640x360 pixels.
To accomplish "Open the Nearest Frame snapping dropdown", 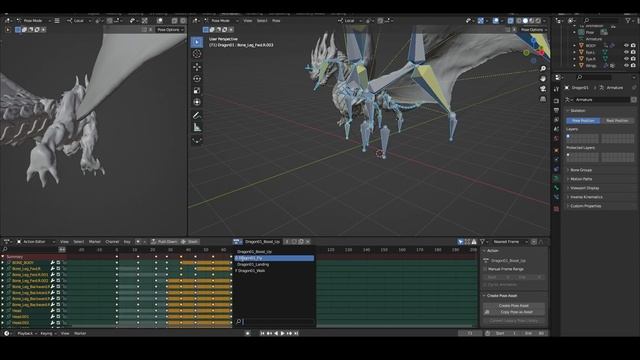I will [x=509, y=242].
